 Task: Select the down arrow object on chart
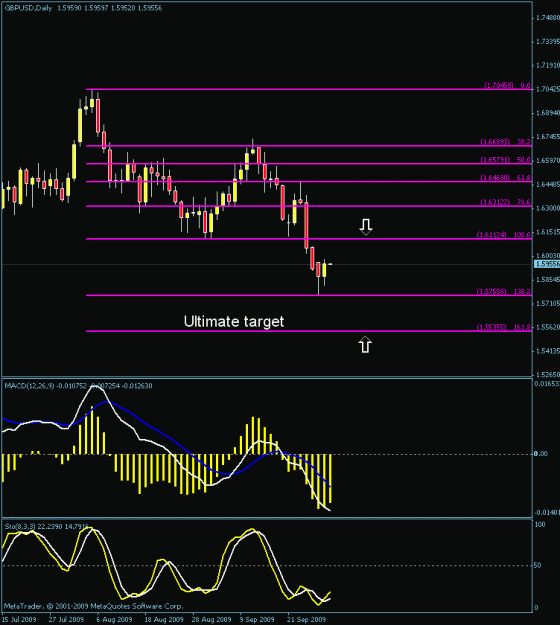tap(365, 227)
